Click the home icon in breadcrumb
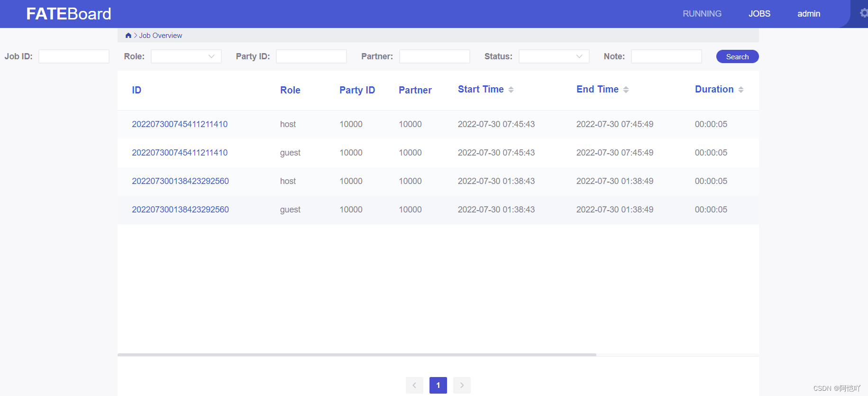Image resolution: width=868 pixels, height=396 pixels. coord(128,36)
